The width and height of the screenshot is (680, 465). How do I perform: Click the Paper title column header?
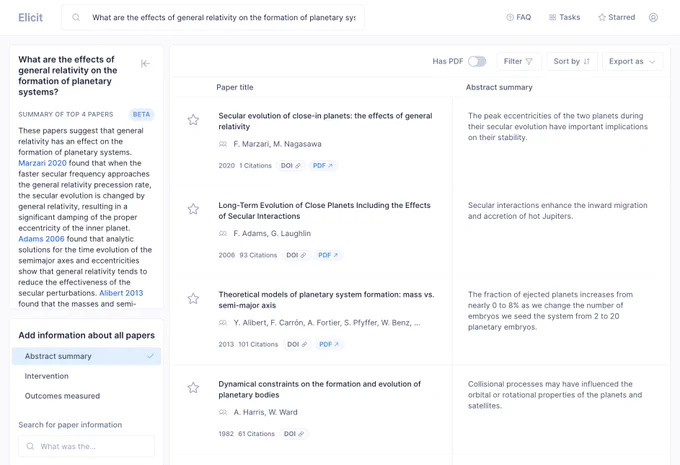(x=235, y=87)
